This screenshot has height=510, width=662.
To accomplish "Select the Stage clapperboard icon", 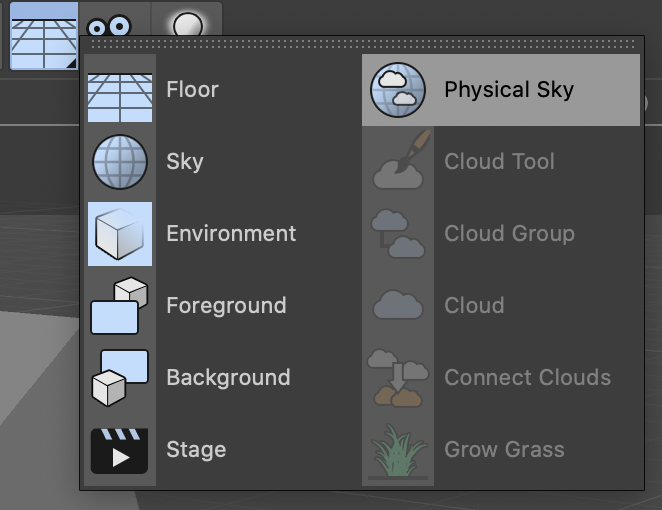I will coord(120,450).
